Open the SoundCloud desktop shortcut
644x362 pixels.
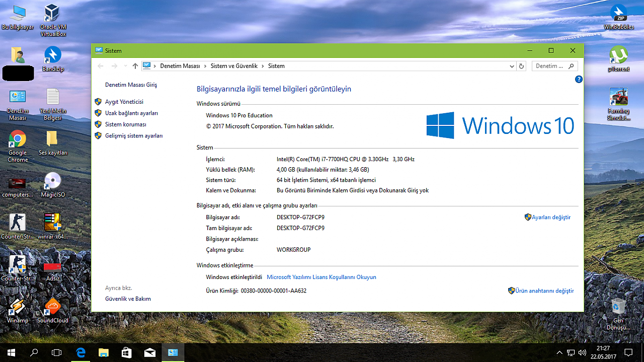tap(53, 311)
